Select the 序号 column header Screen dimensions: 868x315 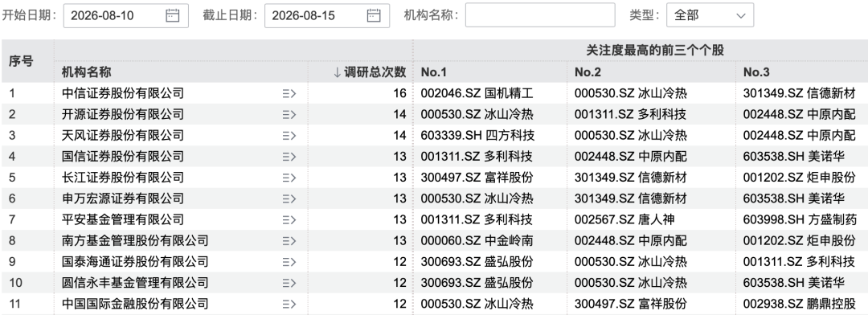point(21,61)
